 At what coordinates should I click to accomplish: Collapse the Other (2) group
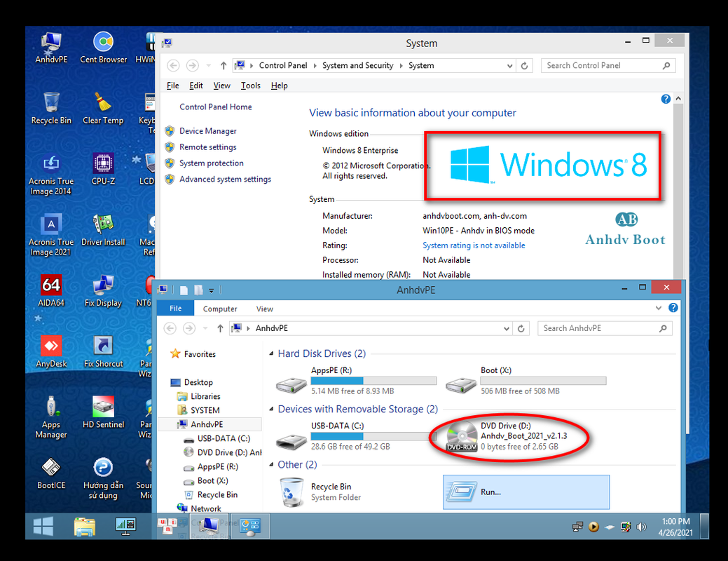(x=271, y=464)
